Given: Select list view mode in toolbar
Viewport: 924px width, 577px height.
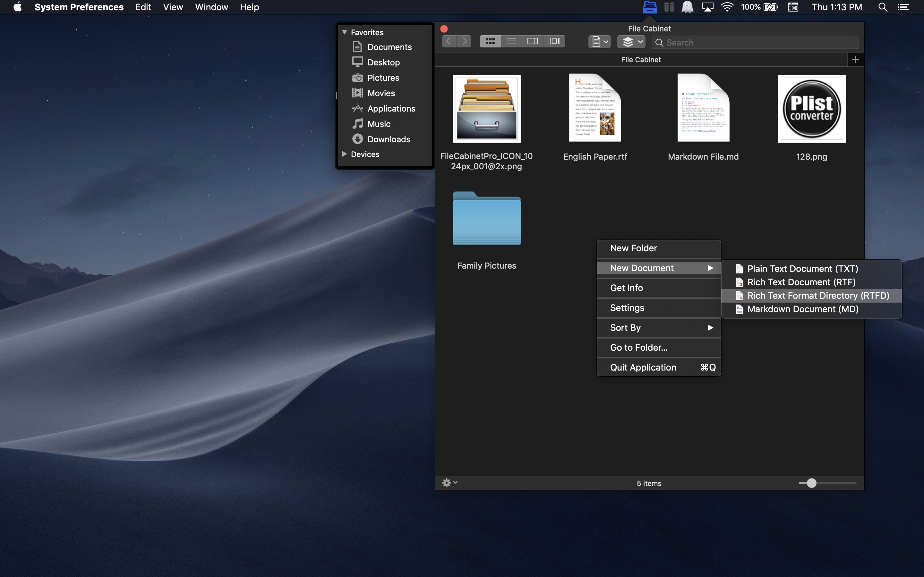Looking at the screenshot, I should [x=511, y=41].
